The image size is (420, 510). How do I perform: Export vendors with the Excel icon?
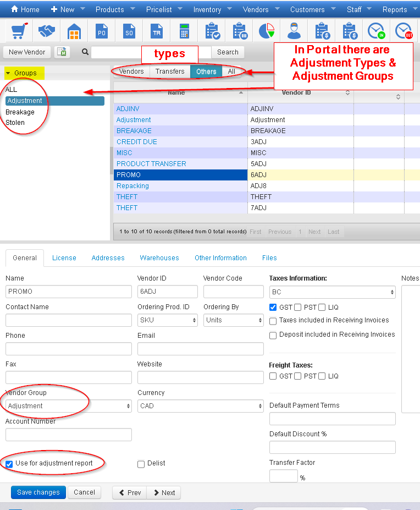coord(62,52)
